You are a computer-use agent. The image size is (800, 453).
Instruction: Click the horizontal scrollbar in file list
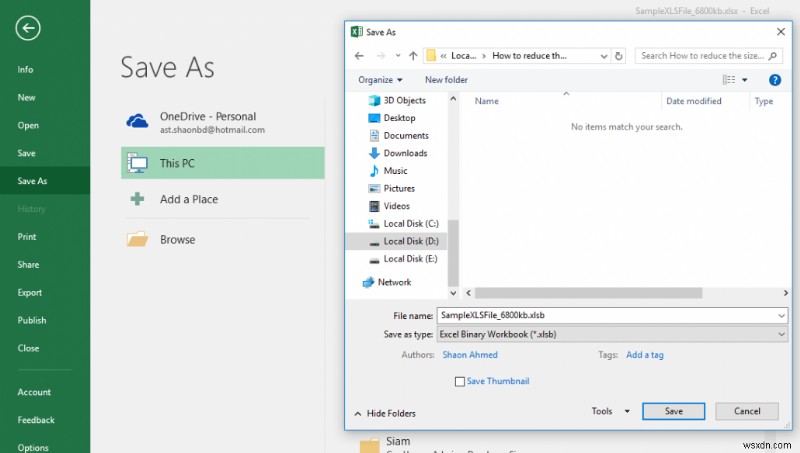[588, 293]
